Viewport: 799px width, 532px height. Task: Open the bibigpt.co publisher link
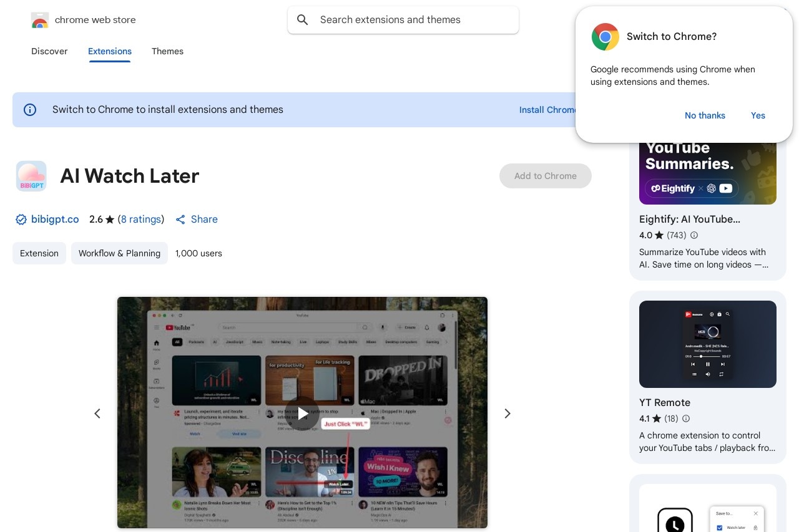tap(55, 220)
